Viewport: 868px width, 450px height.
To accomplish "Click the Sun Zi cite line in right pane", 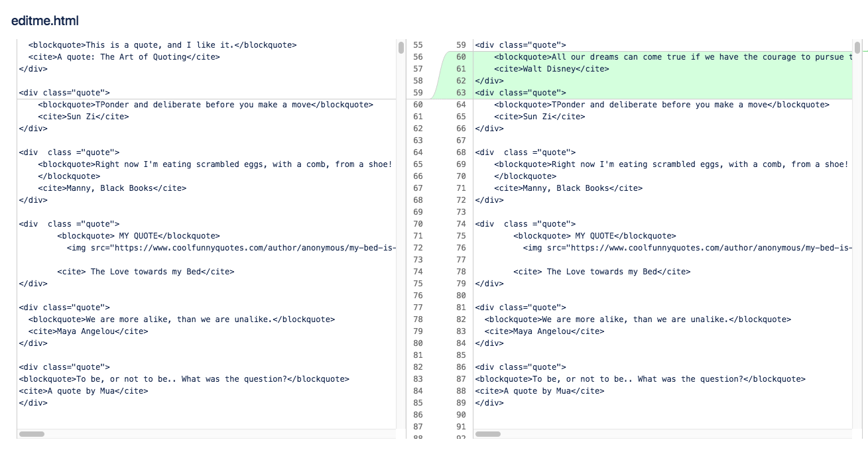I will click(540, 117).
